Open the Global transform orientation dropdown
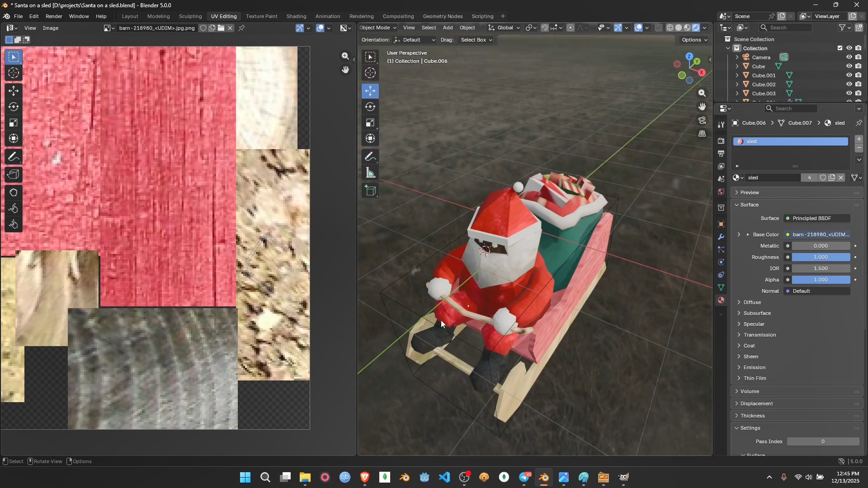Screen dimensions: 868x488 (x=504, y=28)
